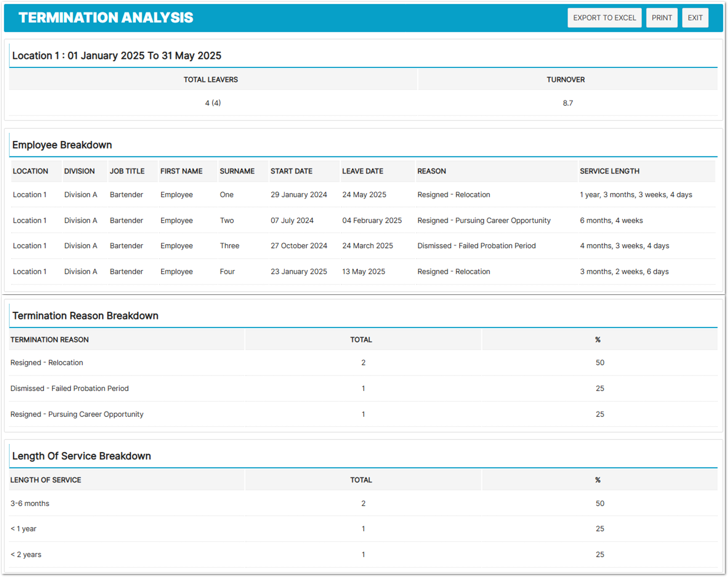The height and width of the screenshot is (577, 728).
Task: Click the Export to Excel button
Action: coord(604,18)
